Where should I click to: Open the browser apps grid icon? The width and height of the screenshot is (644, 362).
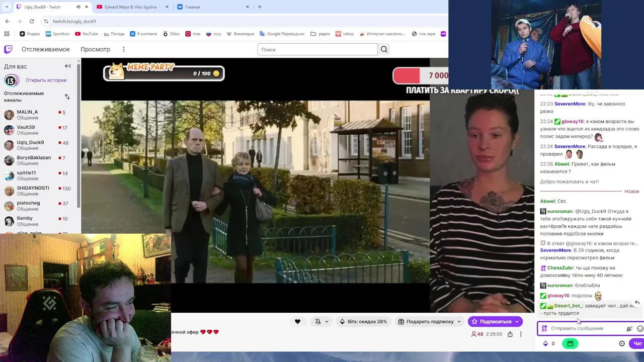click(7, 34)
